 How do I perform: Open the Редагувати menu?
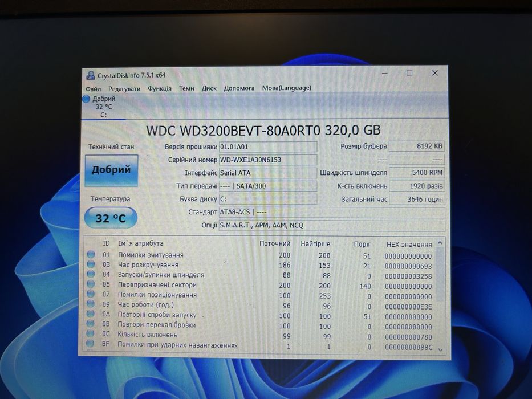(x=124, y=89)
